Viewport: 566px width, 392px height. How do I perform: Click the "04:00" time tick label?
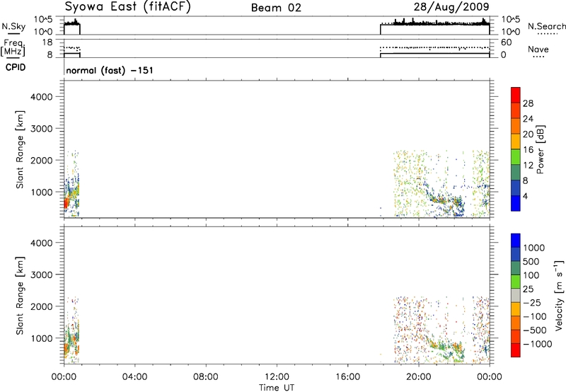(134, 377)
